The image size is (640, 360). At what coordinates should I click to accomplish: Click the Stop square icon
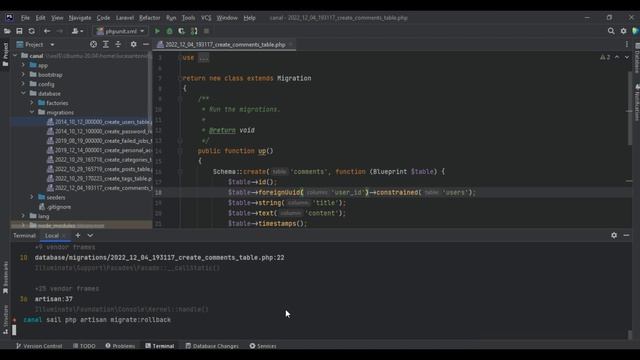coord(207,31)
